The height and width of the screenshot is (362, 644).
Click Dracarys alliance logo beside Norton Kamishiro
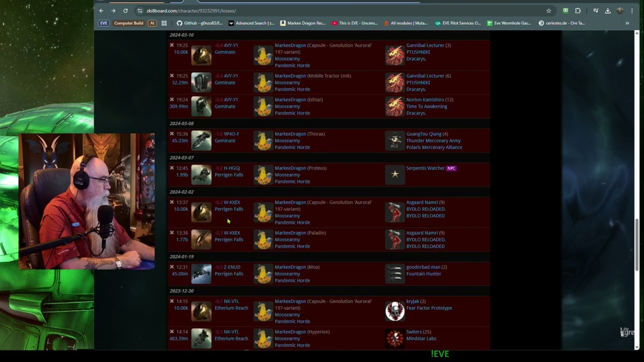point(395,106)
